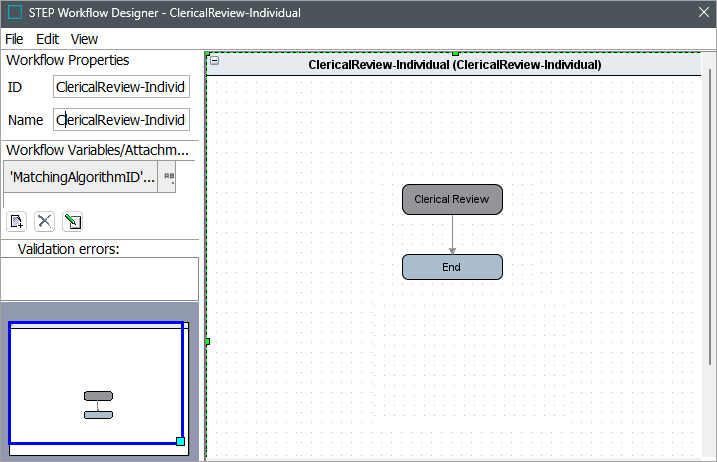Select the 'MatchingAlgorithmID' variable row
Viewport: 717px width, 462px height.
(x=81, y=177)
